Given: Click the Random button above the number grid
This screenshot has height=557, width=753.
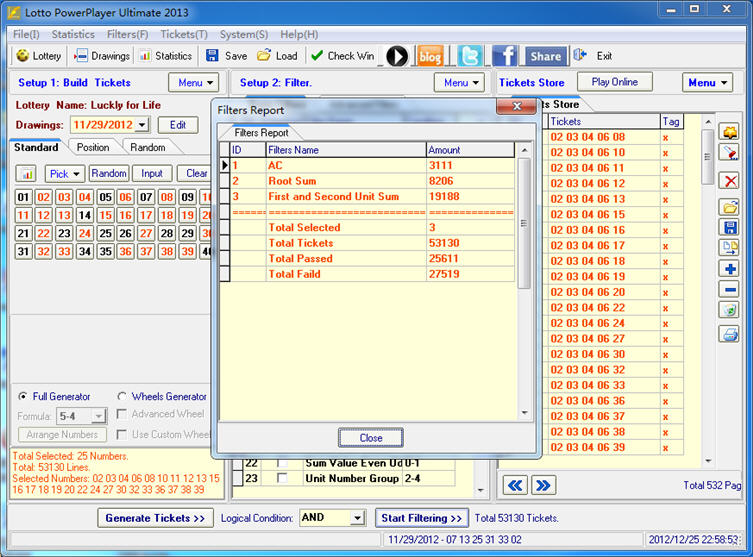Looking at the screenshot, I should 109,173.
